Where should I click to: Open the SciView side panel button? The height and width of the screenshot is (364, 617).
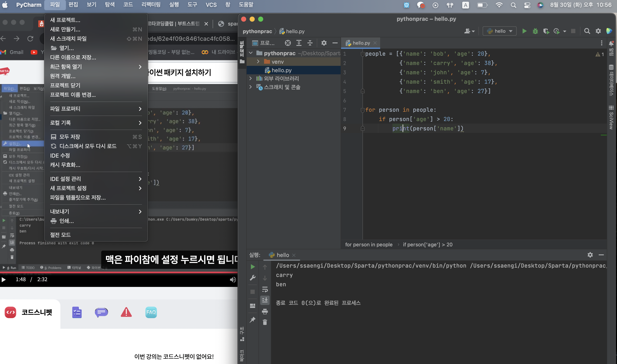tap(611, 117)
